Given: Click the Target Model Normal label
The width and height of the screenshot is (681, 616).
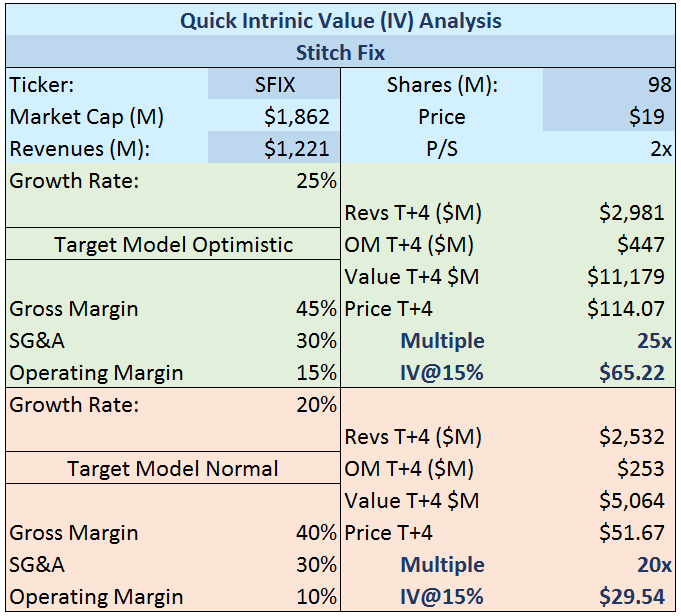Looking at the screenshot, I should click(x=173, y=469).
